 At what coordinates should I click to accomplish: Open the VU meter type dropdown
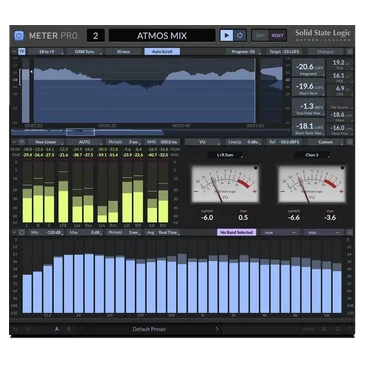(x=202, y=142)
